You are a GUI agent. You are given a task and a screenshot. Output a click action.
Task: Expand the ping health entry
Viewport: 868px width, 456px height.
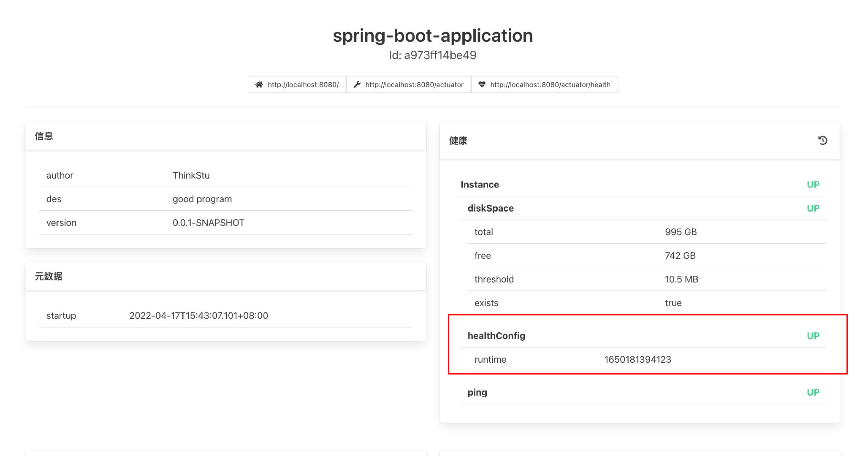click(477, 392)
